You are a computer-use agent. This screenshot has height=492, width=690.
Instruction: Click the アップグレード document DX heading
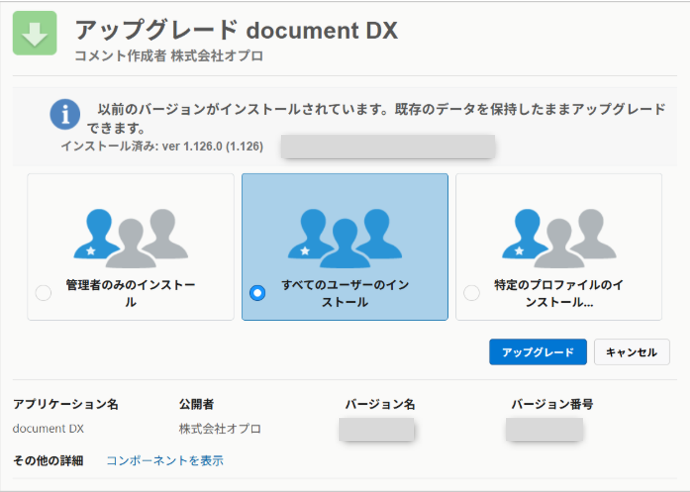click(236, 31)
